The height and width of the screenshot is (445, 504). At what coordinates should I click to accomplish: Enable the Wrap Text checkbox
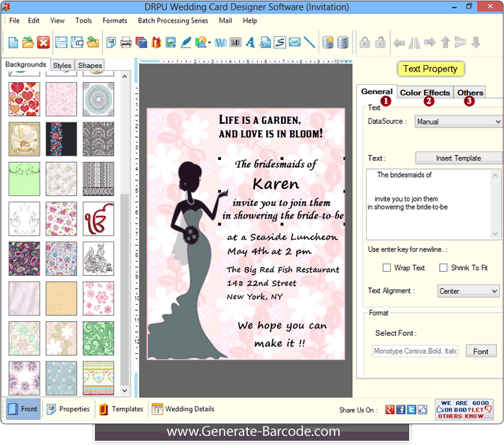[386, 267]
